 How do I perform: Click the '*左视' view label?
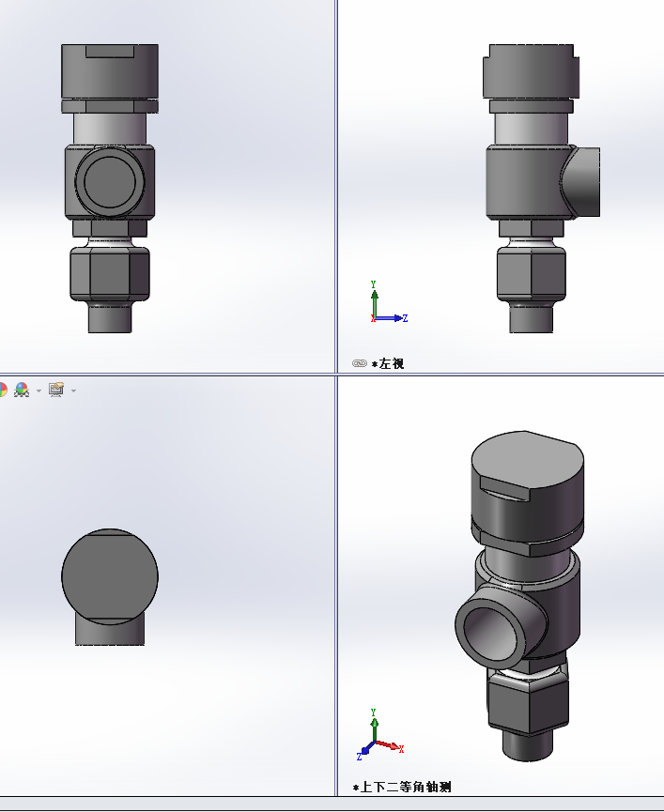(x=388, y=363)
